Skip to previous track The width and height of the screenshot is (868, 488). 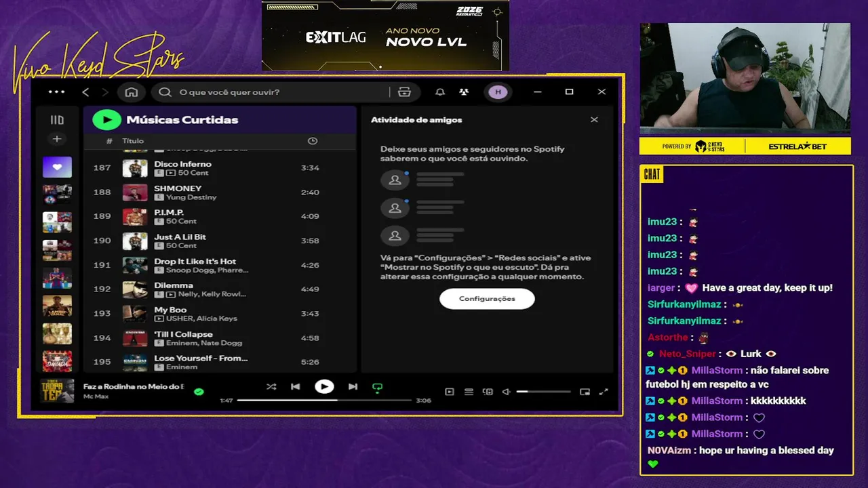pos(295,387)
